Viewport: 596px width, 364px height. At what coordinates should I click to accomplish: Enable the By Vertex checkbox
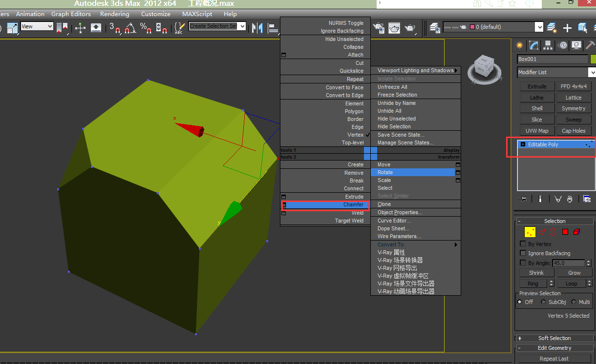[x=523, y=244]
